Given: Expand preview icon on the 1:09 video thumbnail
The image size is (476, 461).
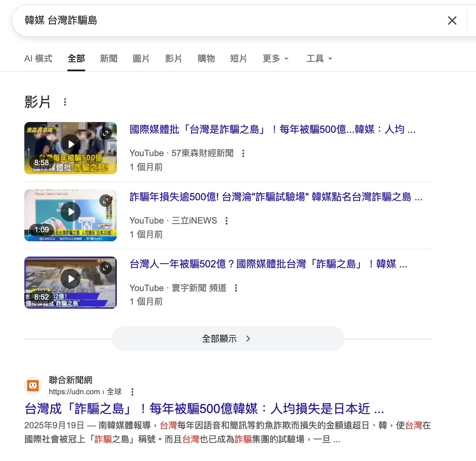Looking at the screenshot, I should coord(106,201).
